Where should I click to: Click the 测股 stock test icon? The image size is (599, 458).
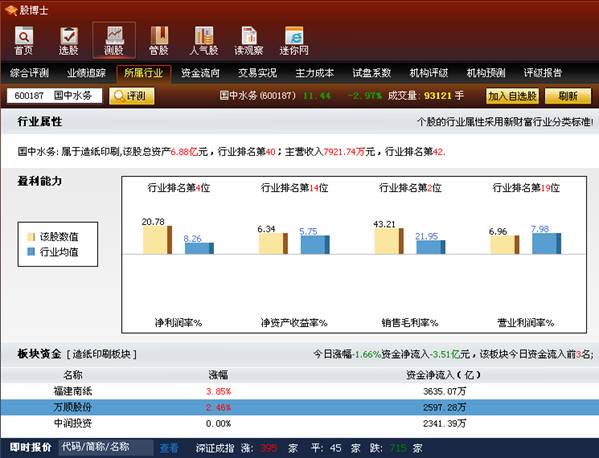click(x=114, y=40)
